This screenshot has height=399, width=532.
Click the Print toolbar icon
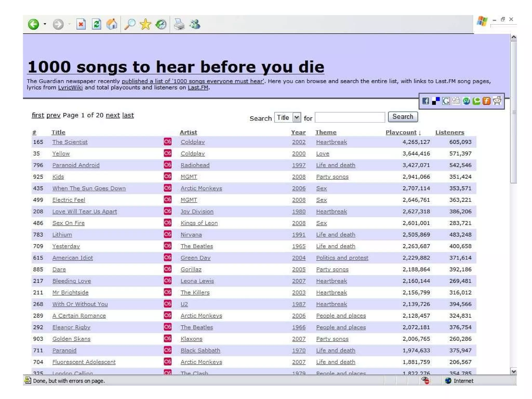179,24
